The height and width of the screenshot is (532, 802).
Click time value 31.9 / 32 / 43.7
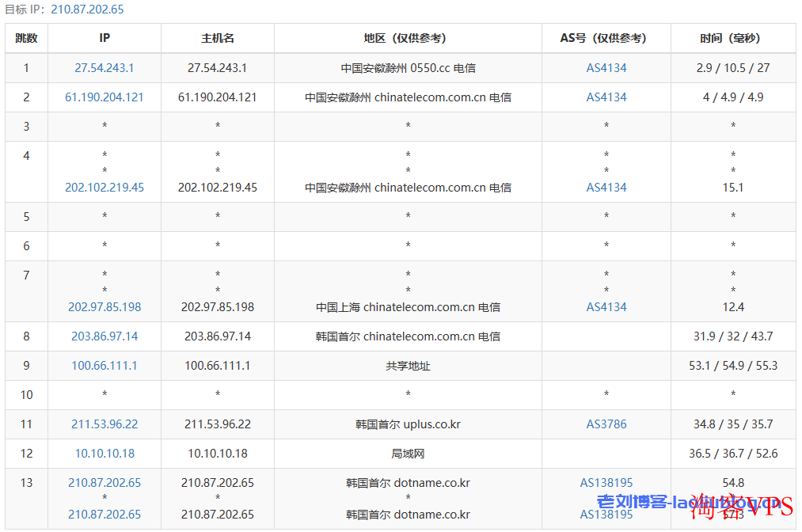tap(733, 336)
